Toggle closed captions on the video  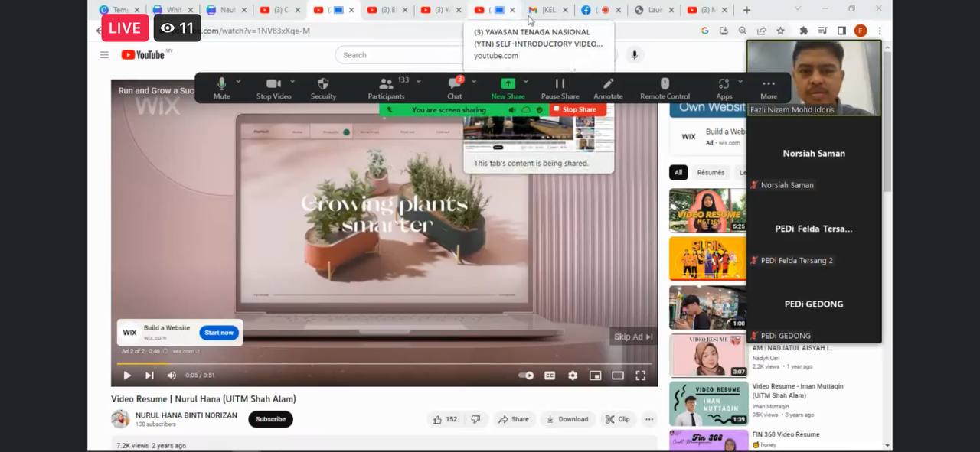pos(550,376)
